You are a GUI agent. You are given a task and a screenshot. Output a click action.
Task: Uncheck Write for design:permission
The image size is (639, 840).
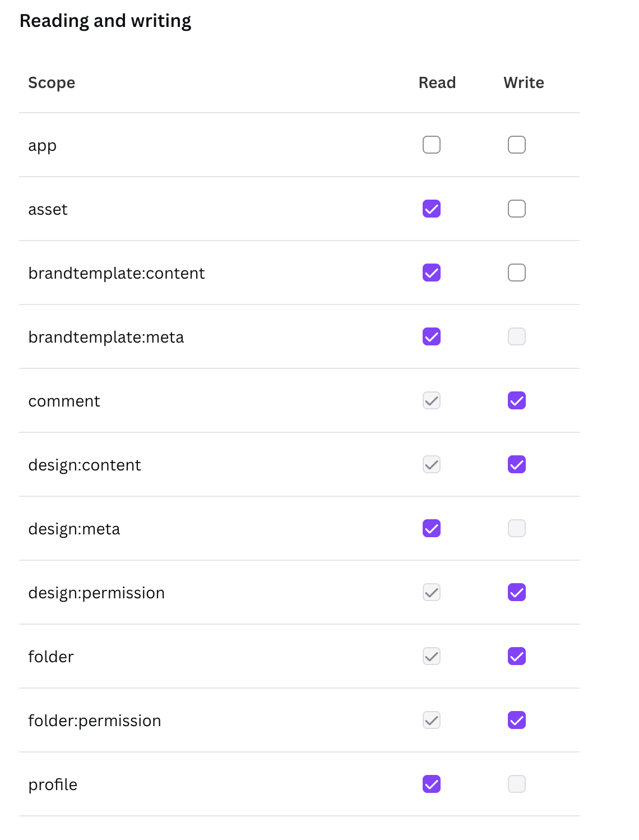[517, 592]
